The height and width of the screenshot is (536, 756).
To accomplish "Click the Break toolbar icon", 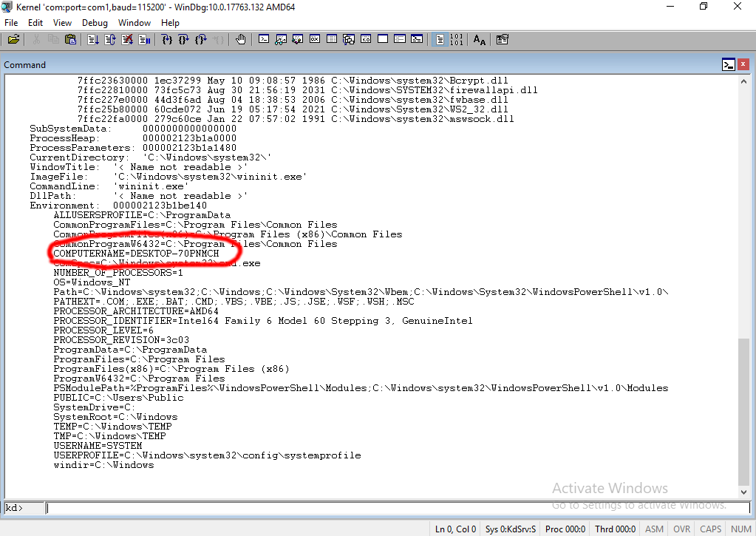I will [143, 39].
